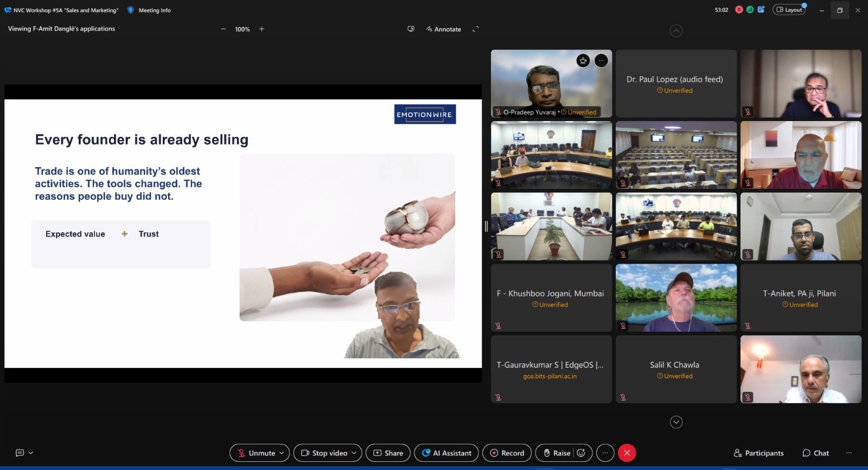Open the emoji reactions icon

581,453
